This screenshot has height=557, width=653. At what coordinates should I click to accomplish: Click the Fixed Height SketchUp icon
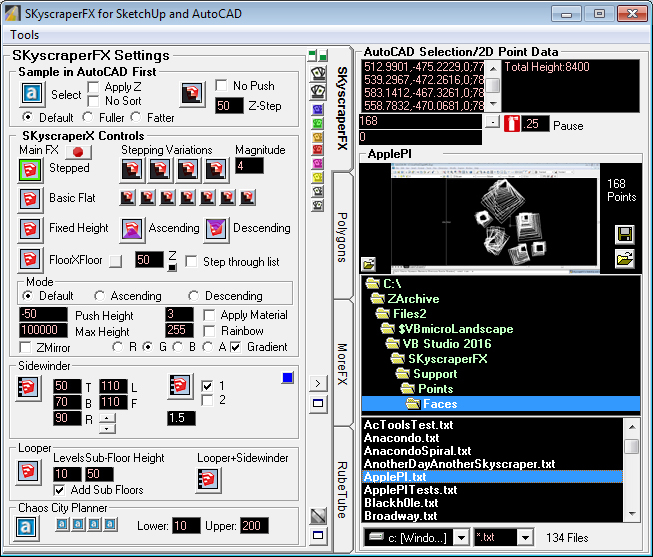coord(30,229)
